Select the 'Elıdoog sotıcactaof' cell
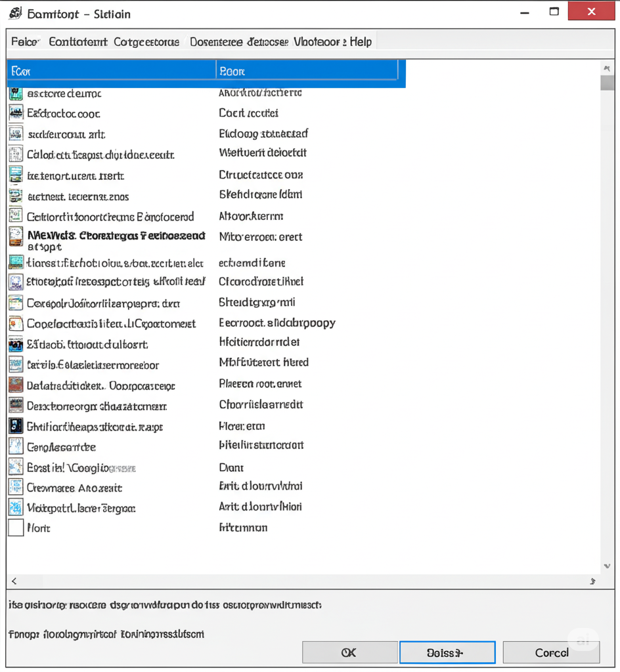The image size is (620, 672). (263, 134)
